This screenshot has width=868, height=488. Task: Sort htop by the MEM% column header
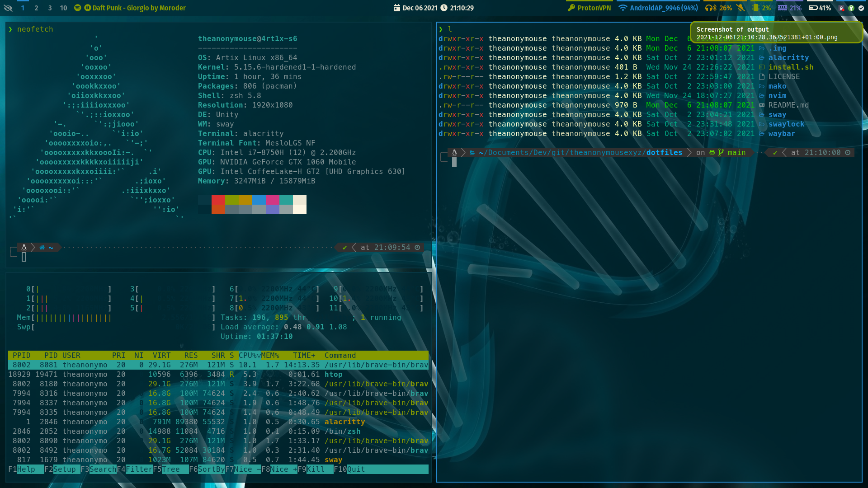(x=270, y=355)
